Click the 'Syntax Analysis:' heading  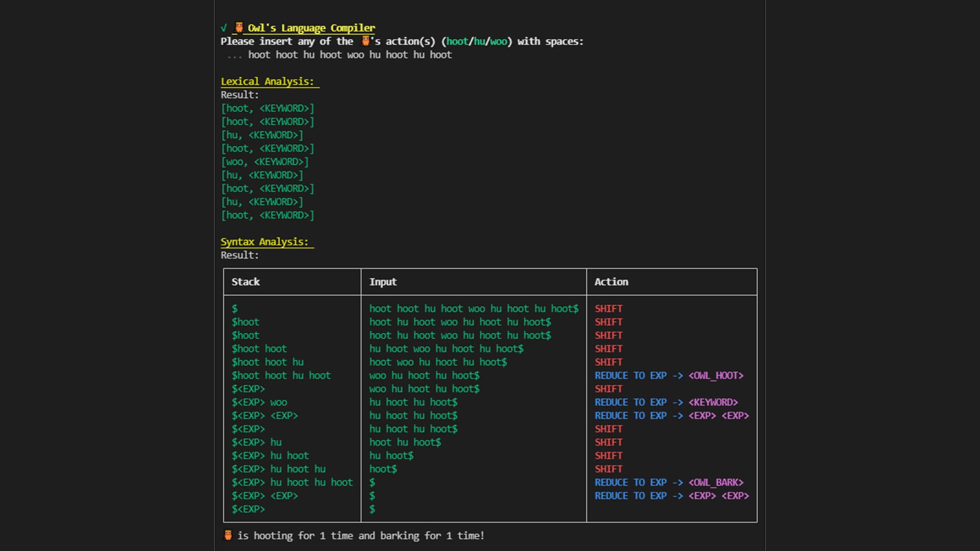264,242
